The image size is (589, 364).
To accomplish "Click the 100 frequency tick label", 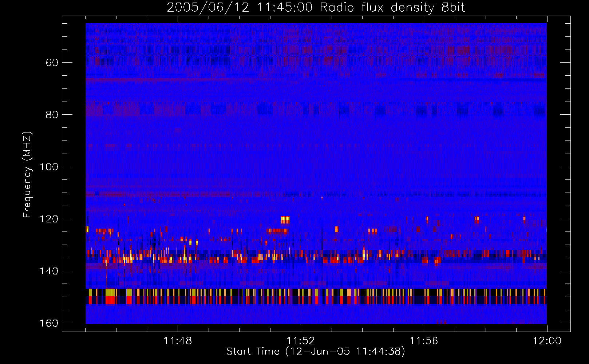I will pyautogui.click(x=49, y=167).
